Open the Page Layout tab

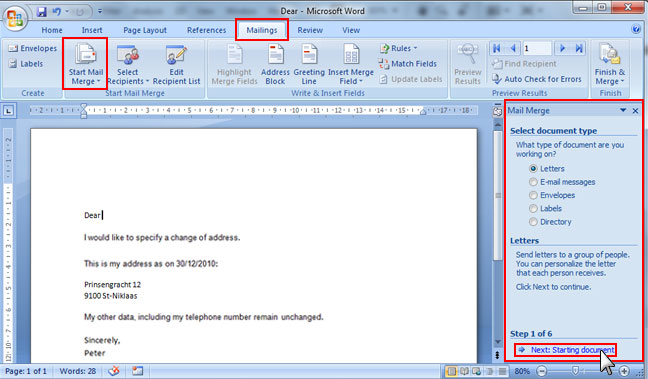pos(145,30)
